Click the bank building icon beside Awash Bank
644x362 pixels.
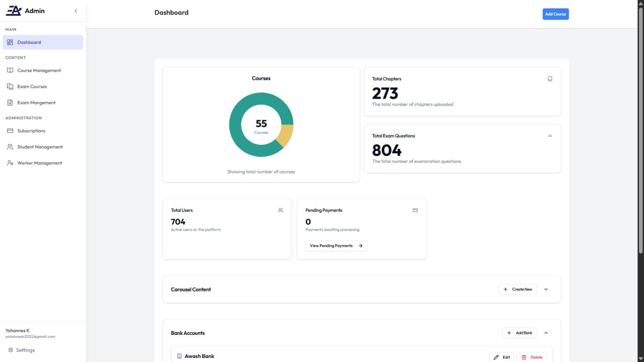point(179,356)
